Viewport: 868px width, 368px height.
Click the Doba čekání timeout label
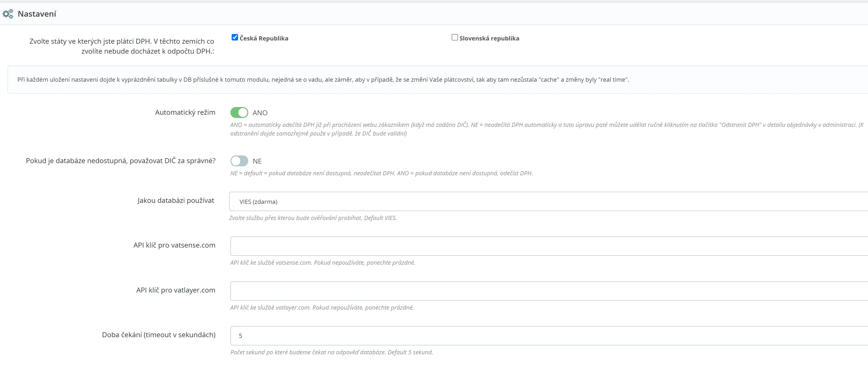[159, 335]
